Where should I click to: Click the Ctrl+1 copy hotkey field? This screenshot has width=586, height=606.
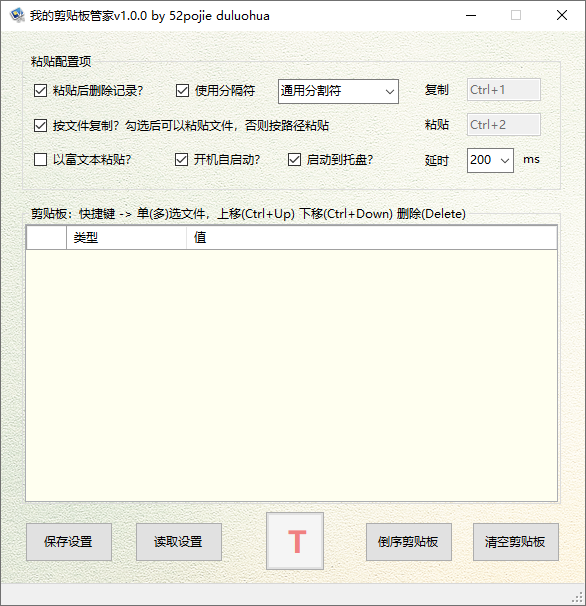pos(504,90)
